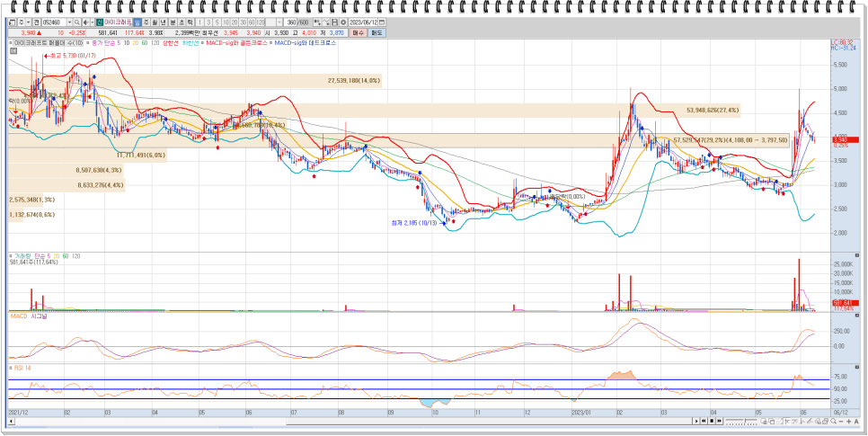
Task: Click the first toolbar window icon
Action: pos(12,22)
